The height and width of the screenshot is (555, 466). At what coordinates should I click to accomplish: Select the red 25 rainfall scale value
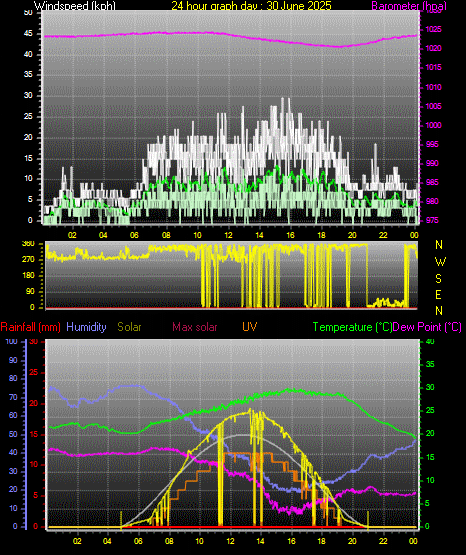(x=34, y=373)
